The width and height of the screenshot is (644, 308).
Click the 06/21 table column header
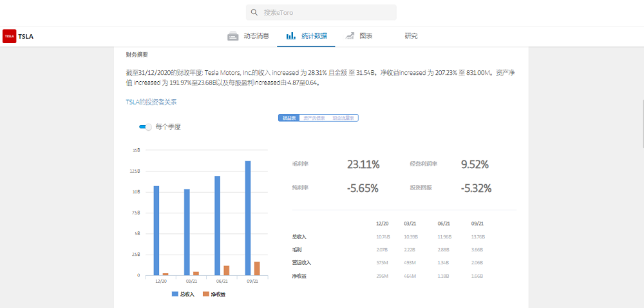[x=444, y=224]
